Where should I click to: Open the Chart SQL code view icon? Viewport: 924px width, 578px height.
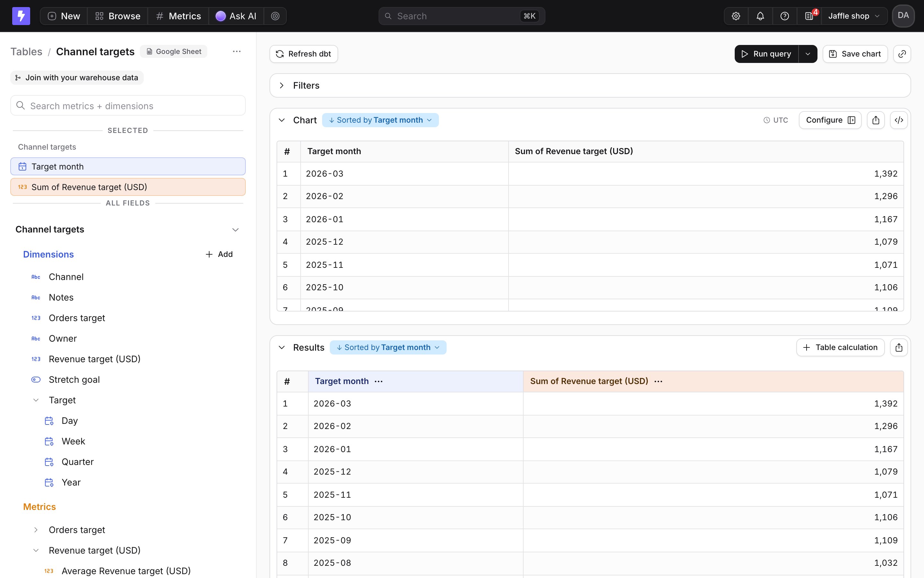tap(899, 120)
